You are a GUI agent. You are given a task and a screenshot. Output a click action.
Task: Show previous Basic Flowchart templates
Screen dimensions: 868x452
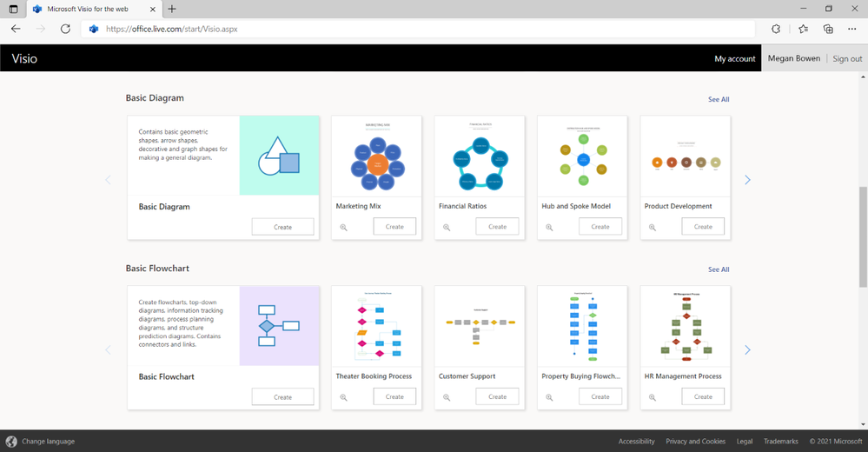(108, 350)
